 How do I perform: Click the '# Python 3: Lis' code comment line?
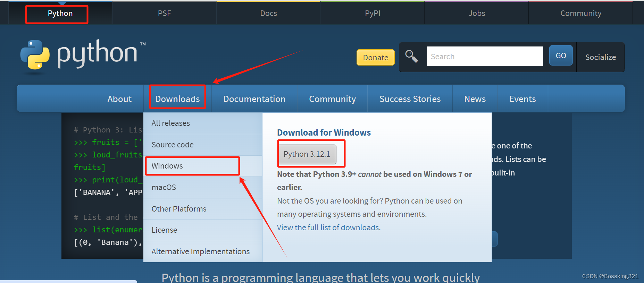pos(108,130)
